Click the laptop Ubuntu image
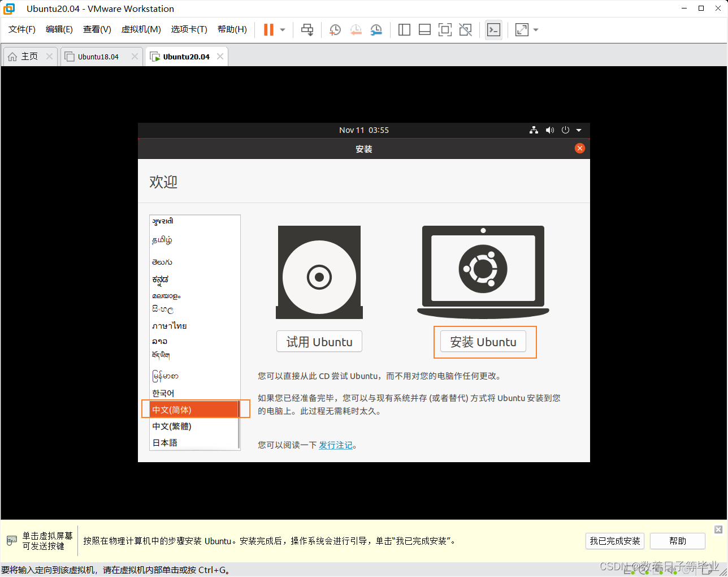This screenshot has height=577, width=728. pos(483,273)
